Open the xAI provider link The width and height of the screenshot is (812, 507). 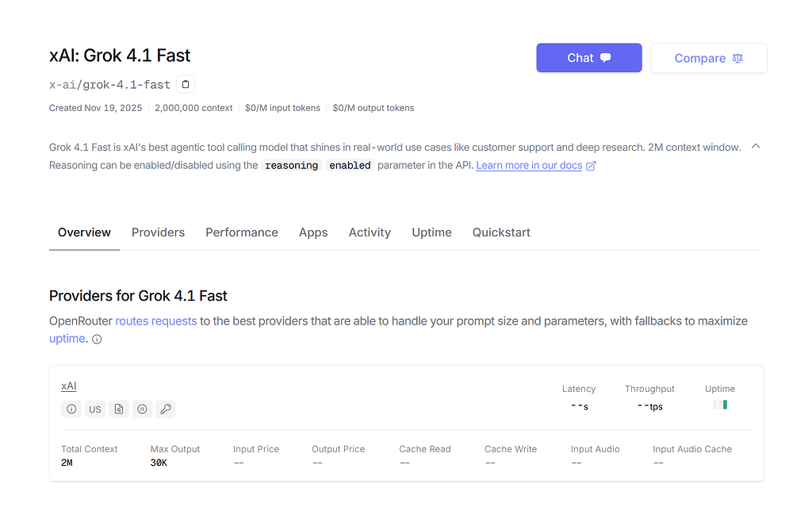click(x=68, y=386)
